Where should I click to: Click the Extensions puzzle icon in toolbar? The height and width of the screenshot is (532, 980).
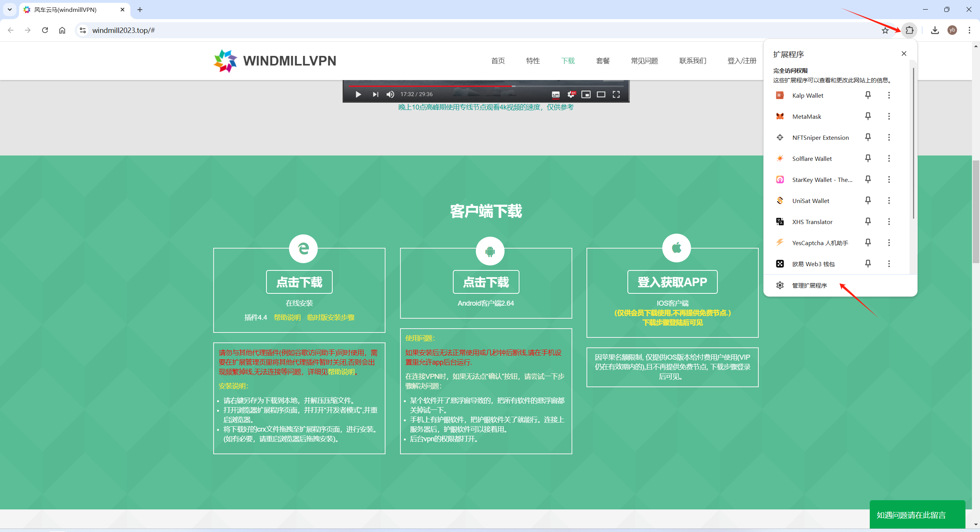pyautogui.click(x=910, y=30)
